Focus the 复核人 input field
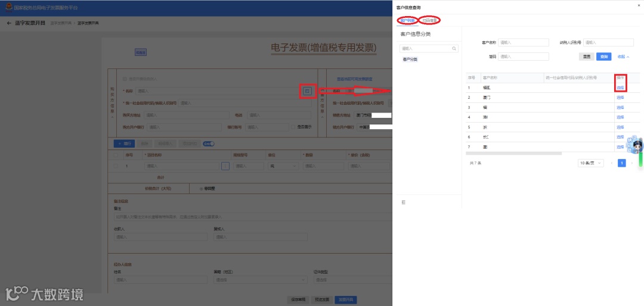 tap(261, 237)
